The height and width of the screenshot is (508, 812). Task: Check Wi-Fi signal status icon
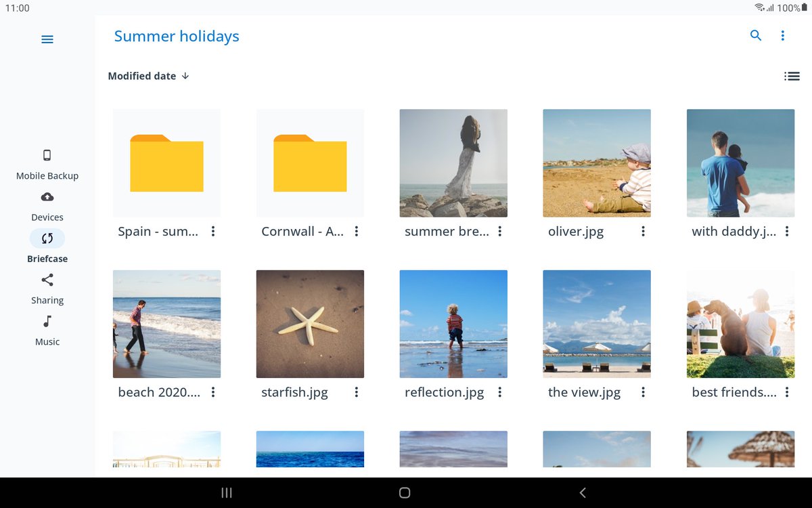(x=760, y=7)
